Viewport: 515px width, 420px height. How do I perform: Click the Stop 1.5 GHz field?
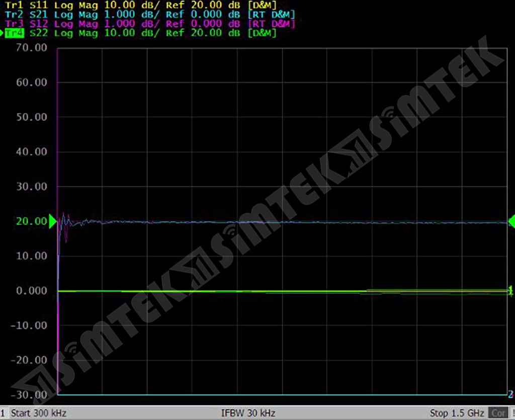click(x=457, y=413)
